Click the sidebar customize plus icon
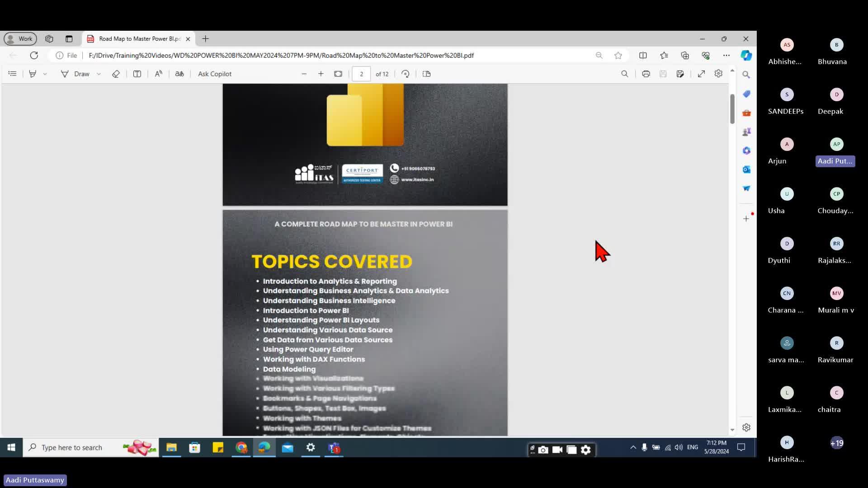This screenshot has height=488, width=868. click(746, 219)
